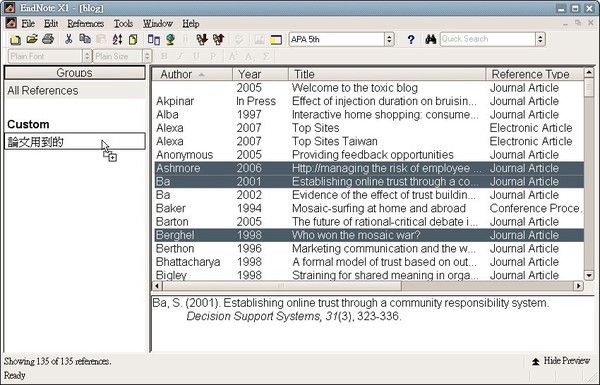Click the Hide Preview button
Screen dimensions: 600x385
coord(561,361)
